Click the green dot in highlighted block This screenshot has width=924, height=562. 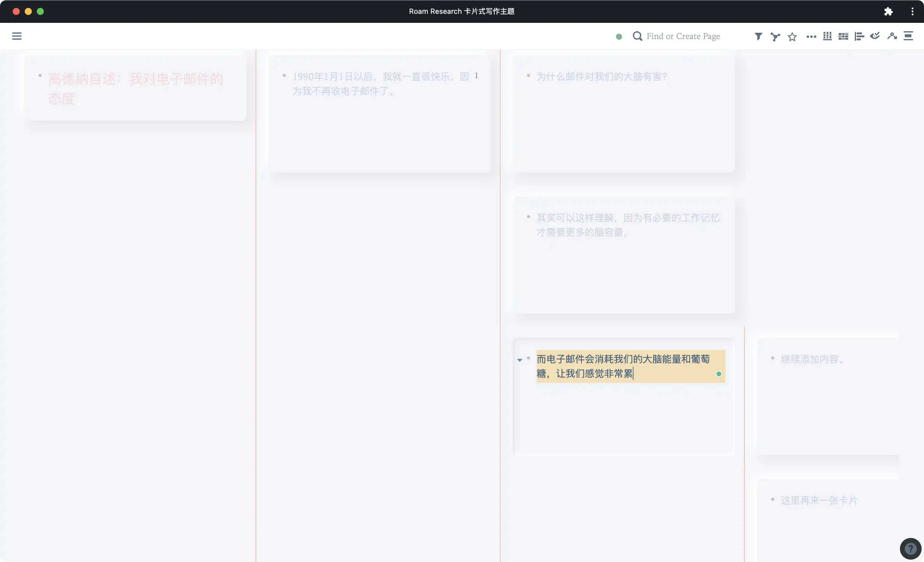click(719, 374)
